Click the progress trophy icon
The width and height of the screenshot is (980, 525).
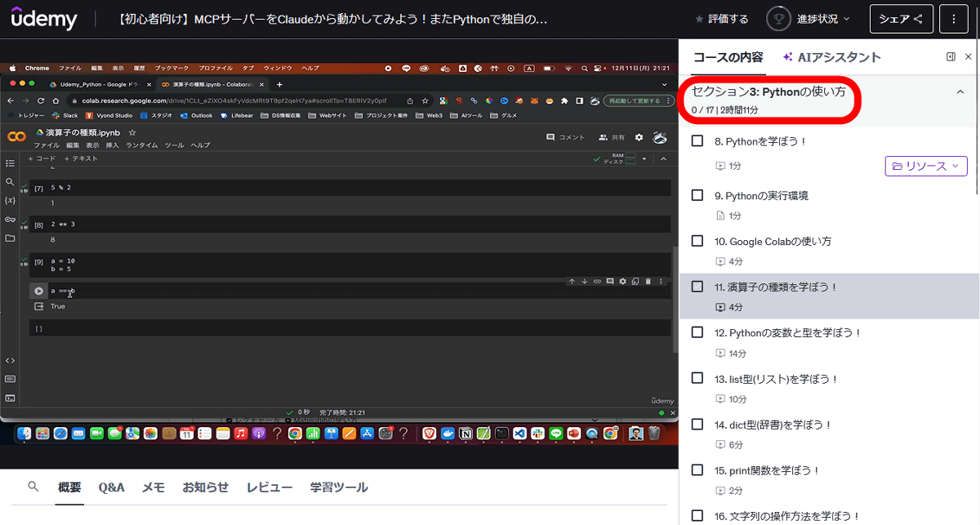778,19
